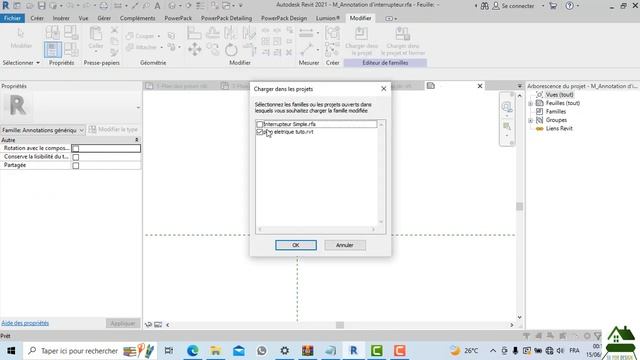The width and height of the screenshot is (640, 360).
Task: Click the Print icon in quick access toolbar
Action: 104,6
